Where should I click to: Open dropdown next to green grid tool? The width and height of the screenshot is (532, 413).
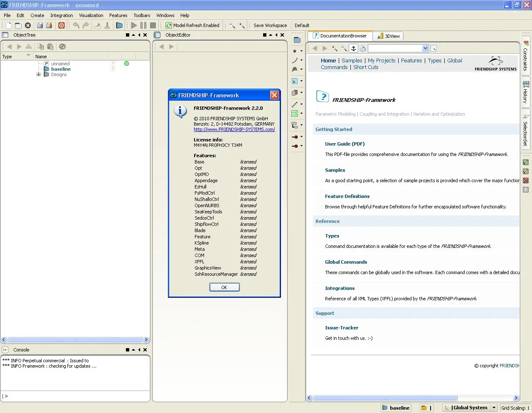coord(301,113)
